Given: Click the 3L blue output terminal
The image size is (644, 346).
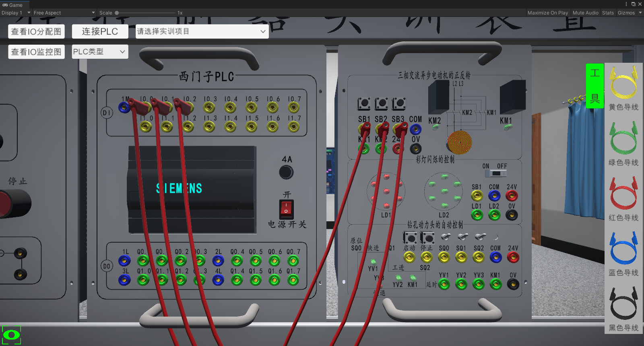Looking at the screenshot, I should click(x=124, y=280).
